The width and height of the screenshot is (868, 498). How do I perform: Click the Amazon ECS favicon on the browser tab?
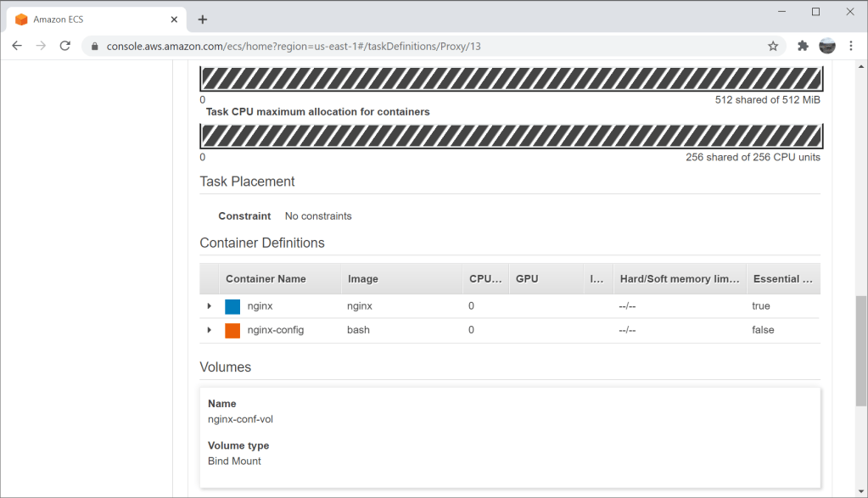tap(21, 19)
